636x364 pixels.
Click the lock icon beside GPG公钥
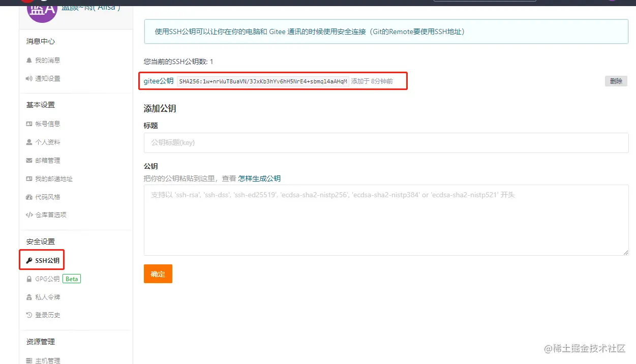[29, 279]
